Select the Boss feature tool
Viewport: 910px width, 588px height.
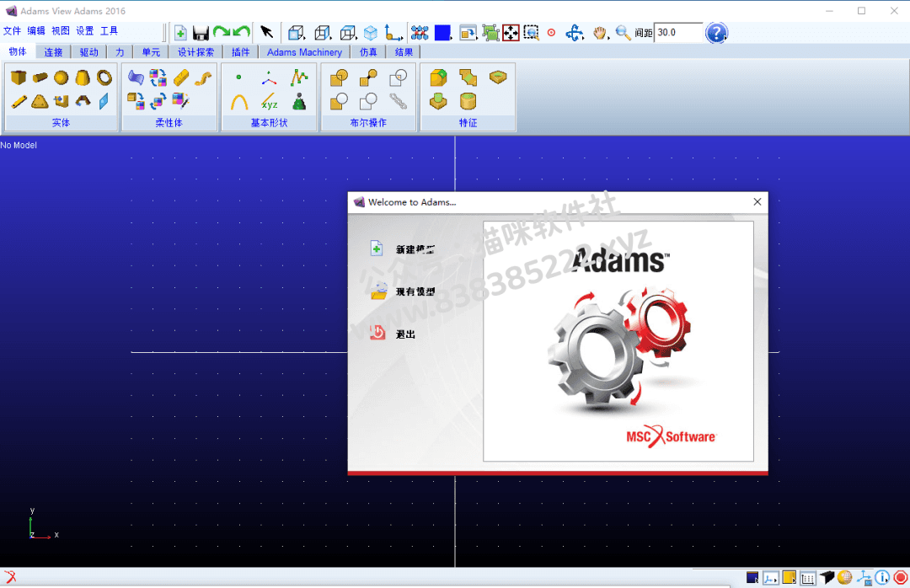(x=439, y=102)
